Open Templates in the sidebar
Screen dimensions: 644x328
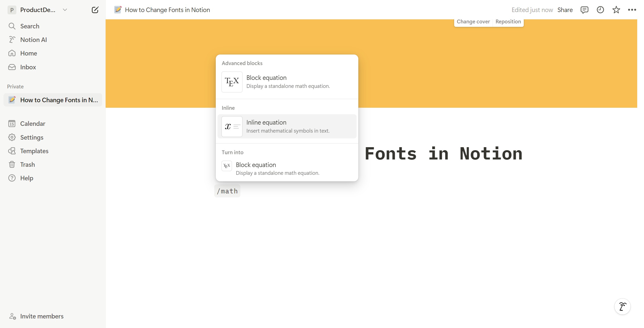(x=53, y=151)
